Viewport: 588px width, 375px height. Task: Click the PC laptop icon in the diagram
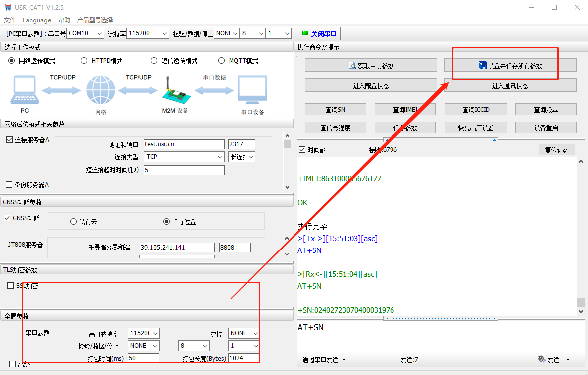[25, 90]
